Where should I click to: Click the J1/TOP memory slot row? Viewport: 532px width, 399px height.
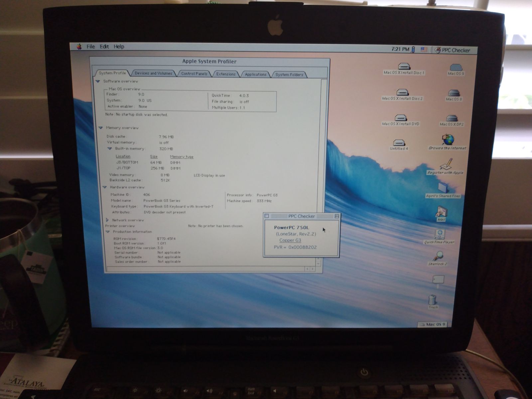point(148,168)
